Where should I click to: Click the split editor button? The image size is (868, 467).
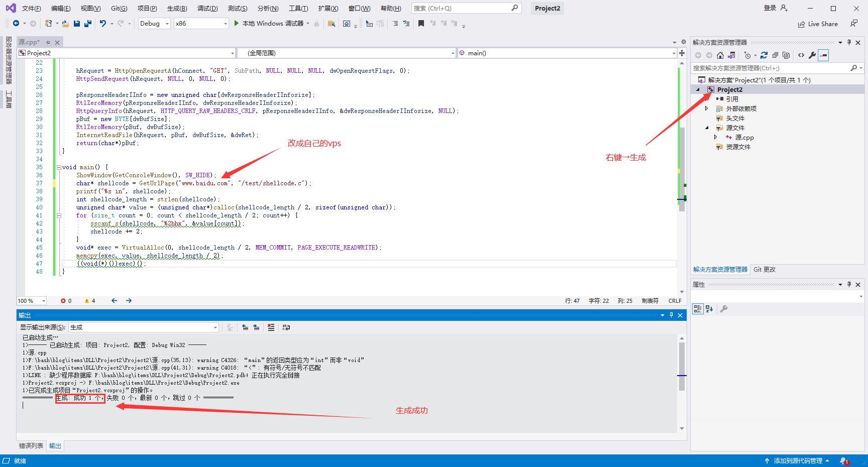click(x=682, y=53)
